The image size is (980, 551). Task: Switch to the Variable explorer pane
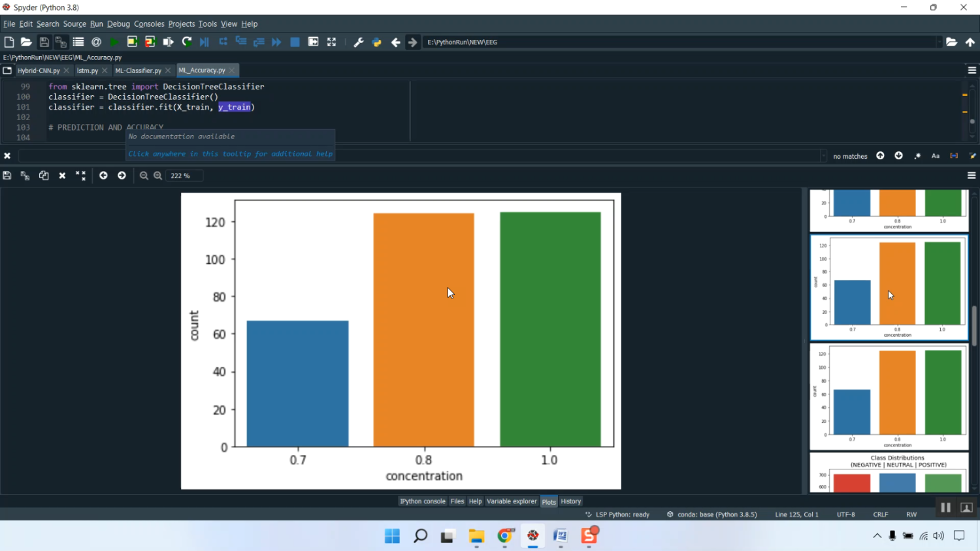(x=511, y=501)
